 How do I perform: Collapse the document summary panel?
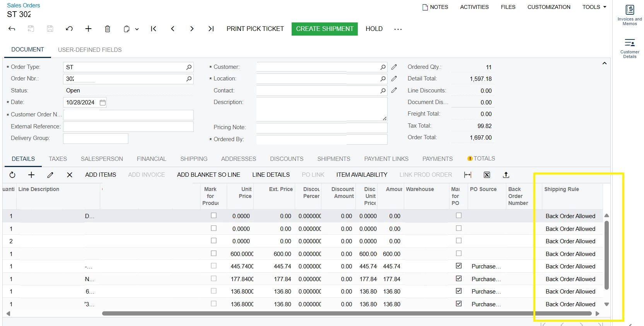(x=605, y=63)
